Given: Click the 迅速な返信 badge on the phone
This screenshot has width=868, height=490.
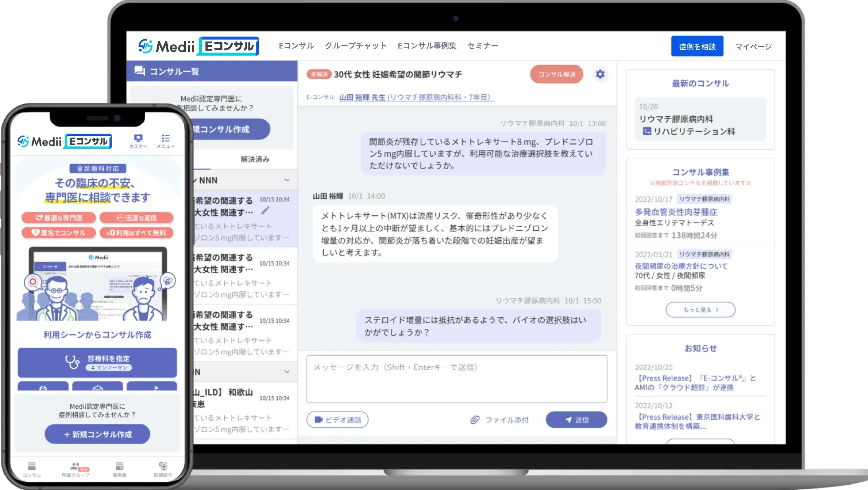Looking at the screenshot, I should [x=137, y=218].
